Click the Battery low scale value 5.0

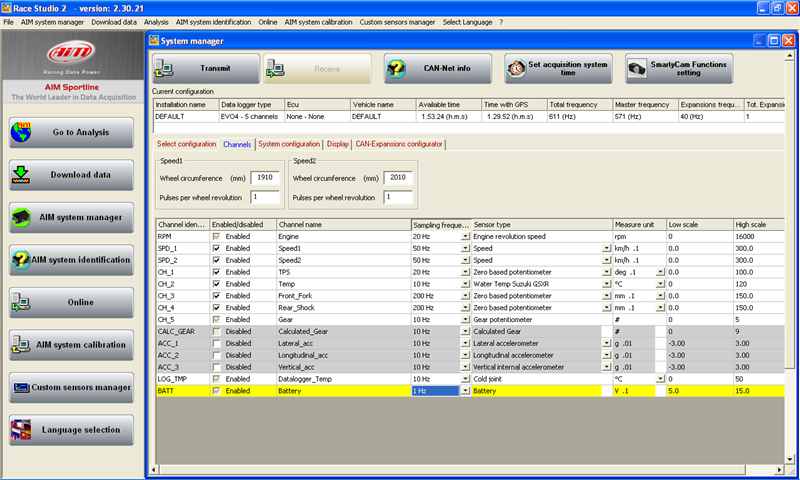[x=699, y=391]
